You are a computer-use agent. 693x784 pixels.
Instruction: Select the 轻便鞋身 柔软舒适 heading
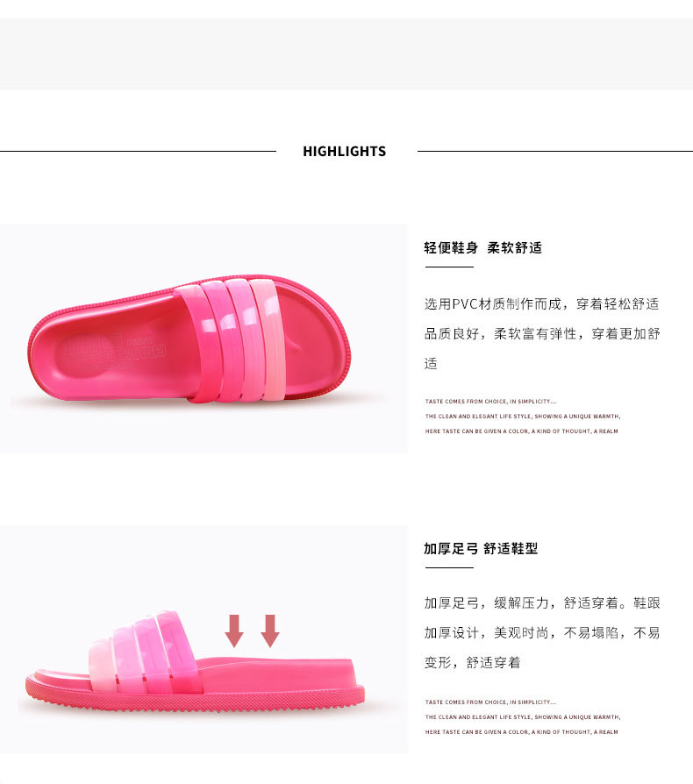click(483, 247)
